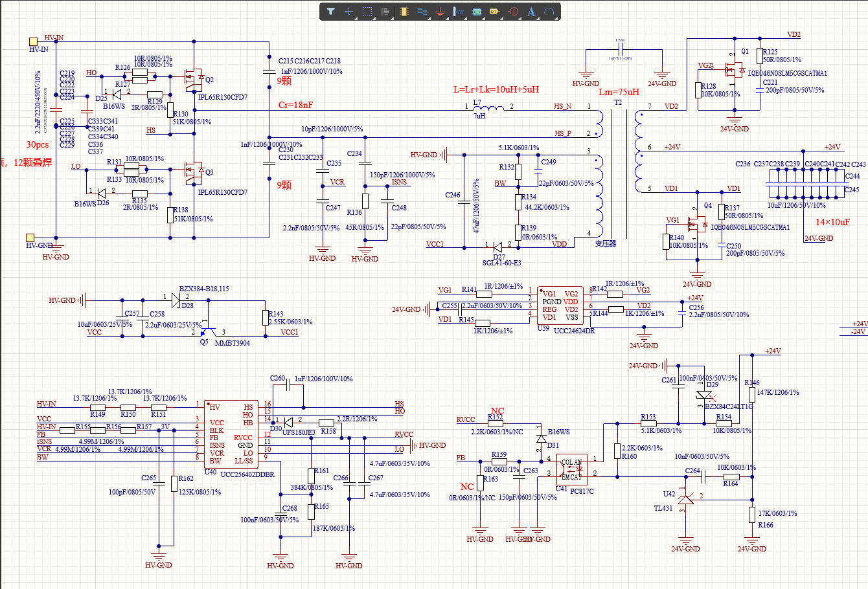Click the HV-IN port at top left
The height and width of the screenshot is (589, 868).
(x=30, y=43)
